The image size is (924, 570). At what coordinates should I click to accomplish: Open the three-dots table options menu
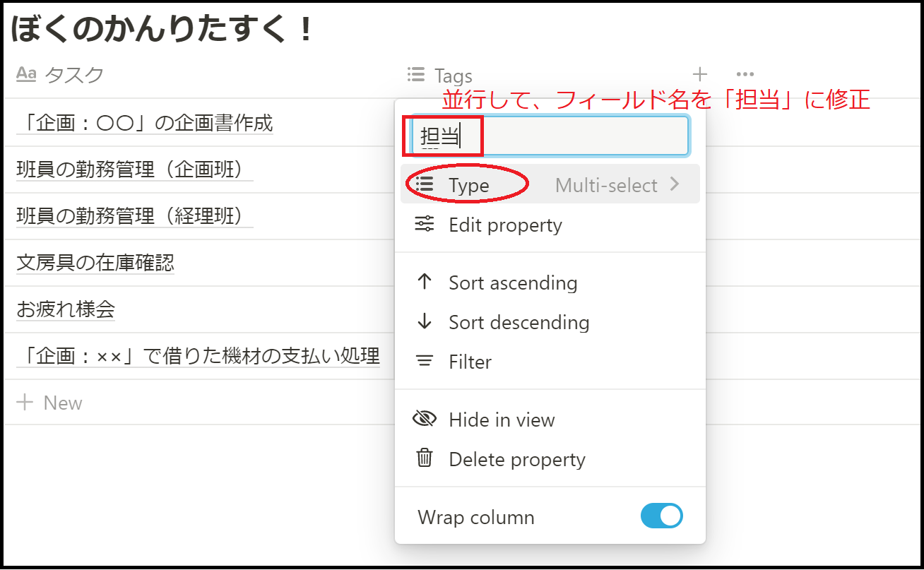(x=745, y=74)
